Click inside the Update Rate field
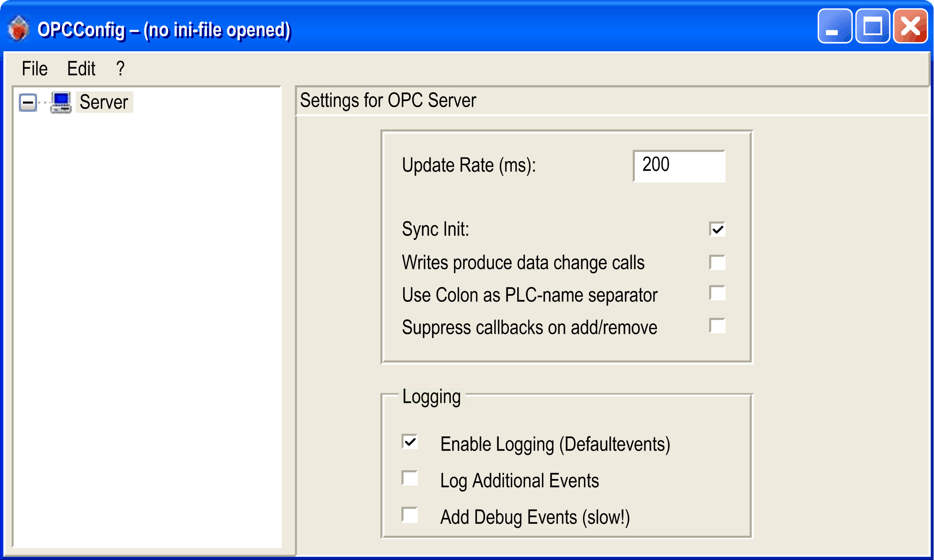934x560 pixels. (679, 166)
